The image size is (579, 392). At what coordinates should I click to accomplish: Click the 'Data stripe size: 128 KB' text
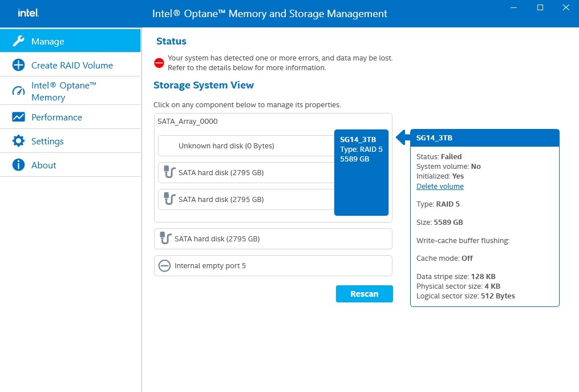point(456,276)
